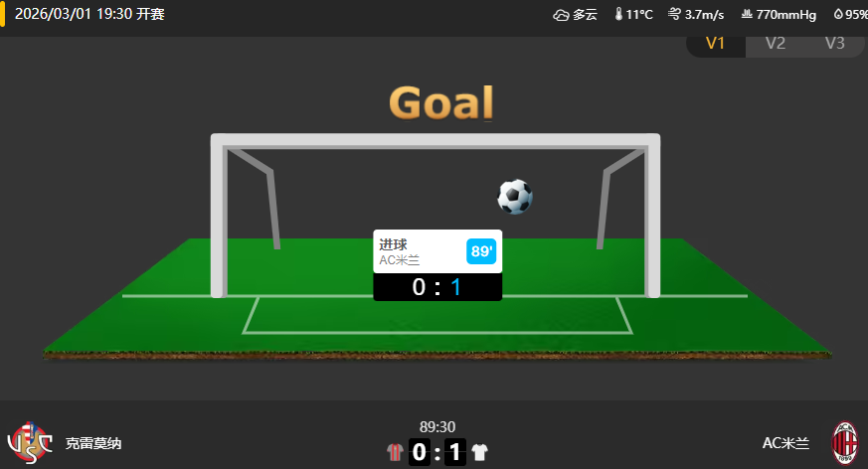Viewport: 868px width, 469px height.
Task: Click the match kickoff date and time text
Action: pos(89,14)
